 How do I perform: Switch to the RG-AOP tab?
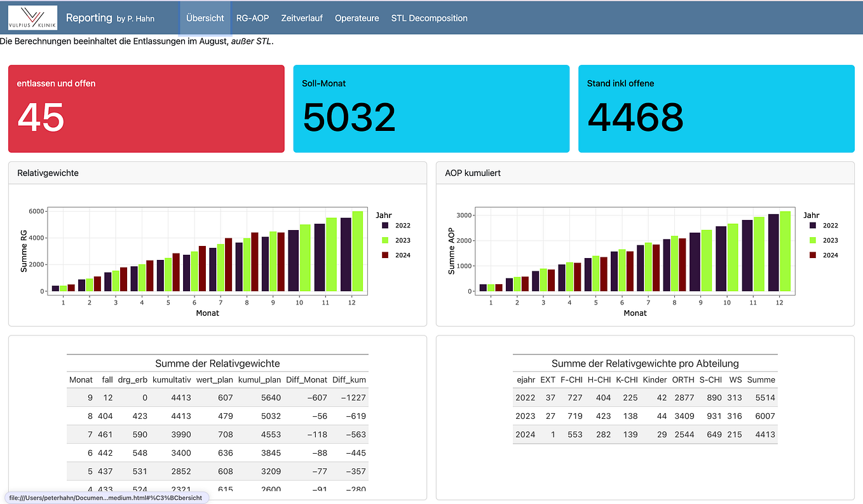pyautogui.click(x=252, y=18)
